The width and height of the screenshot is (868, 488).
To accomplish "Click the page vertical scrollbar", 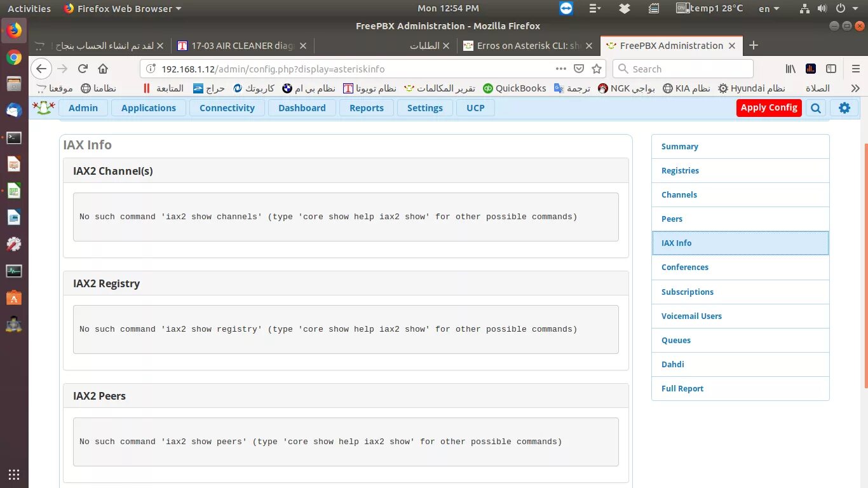I will 865,267.
